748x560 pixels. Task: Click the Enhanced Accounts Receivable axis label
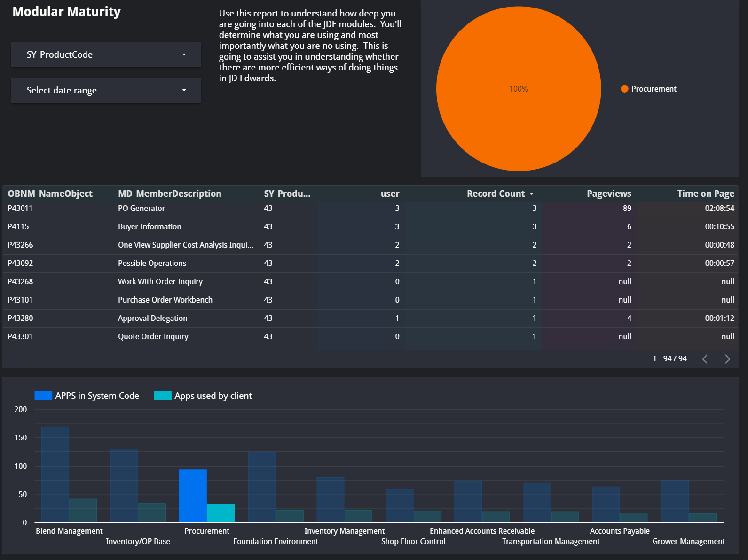click(x=482, y=531)
